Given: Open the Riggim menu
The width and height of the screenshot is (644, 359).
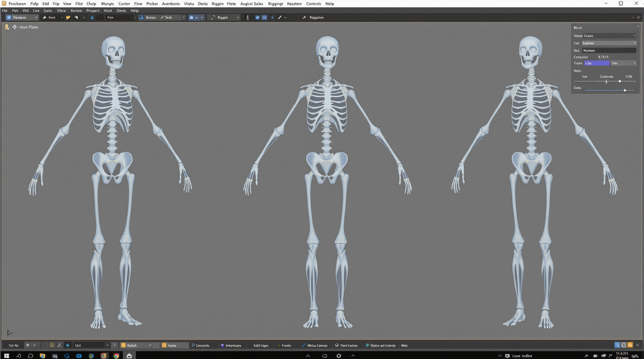Looking at the screenshot, I should coord(217,4).
